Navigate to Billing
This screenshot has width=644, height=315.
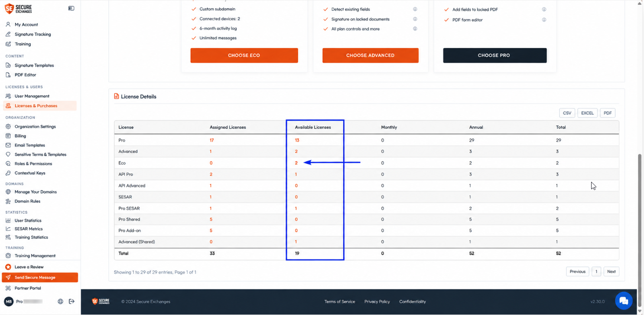(x=20, y=136)
